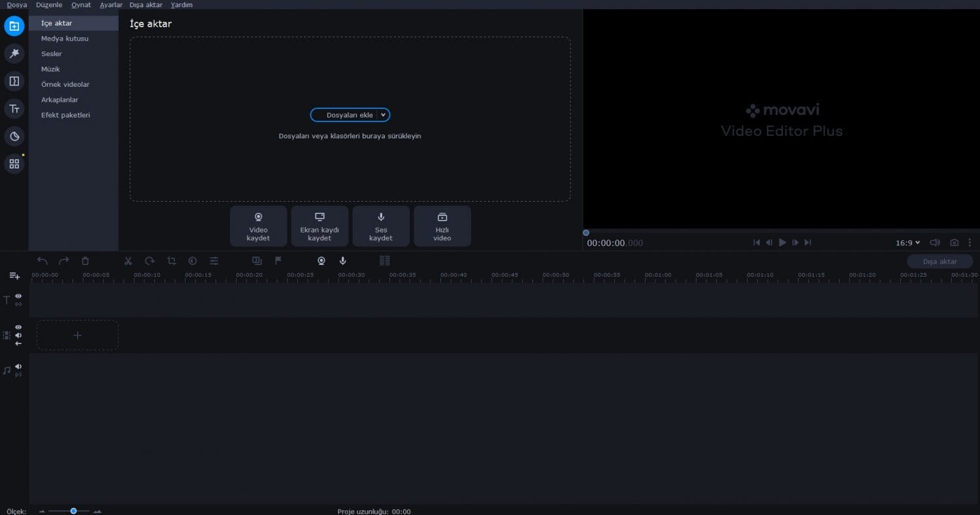Open the 16:9 aspect ratio dropdown
The image size is (980, 515).
tap(907, 243)
